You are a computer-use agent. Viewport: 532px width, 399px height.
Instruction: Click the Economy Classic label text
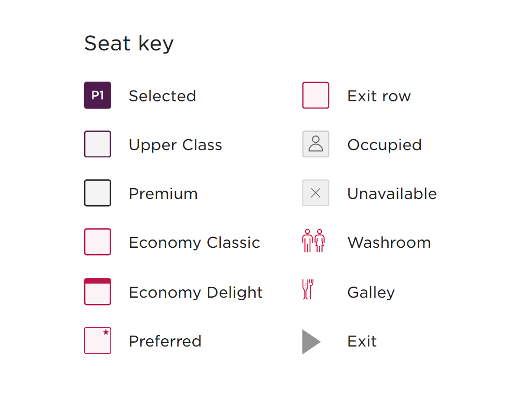(x=194, y=242)
